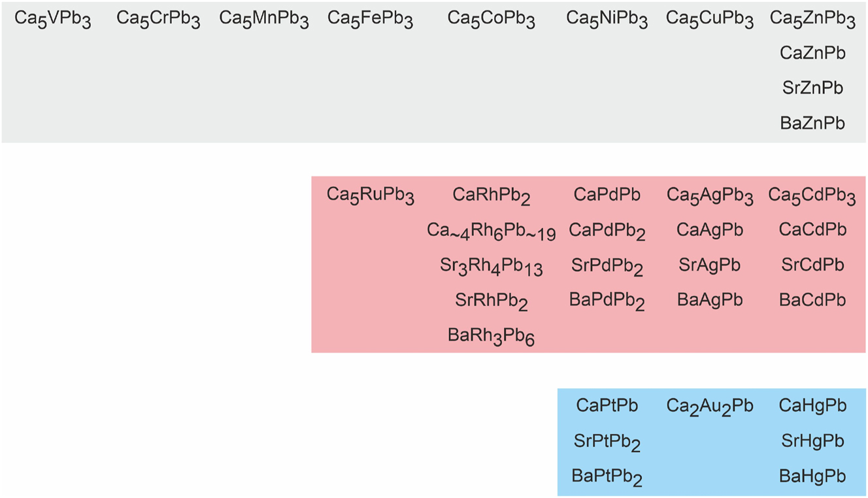Click the BaZnPb label
This screenshot has height=498, width=868.
[x=812, y=123]
